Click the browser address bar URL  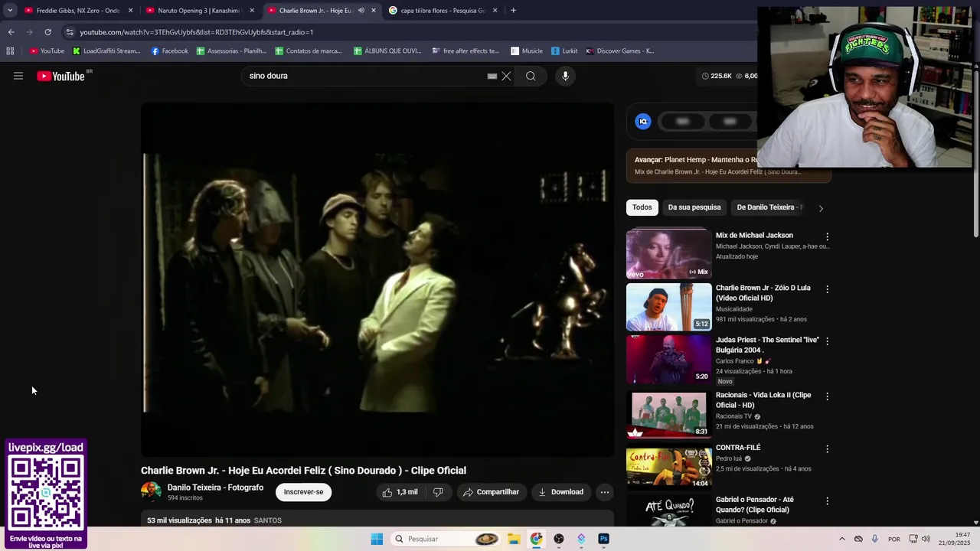[x=197, y=32]
